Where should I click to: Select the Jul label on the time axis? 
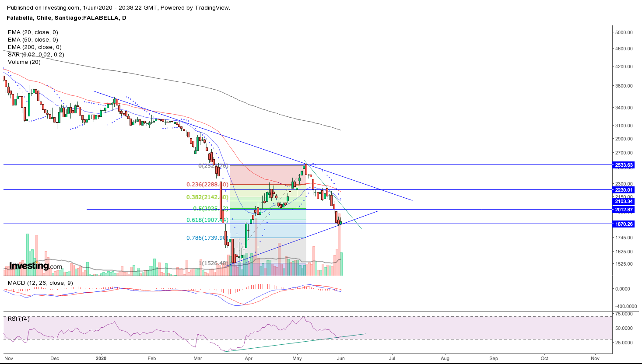click(x=392, y=358)
